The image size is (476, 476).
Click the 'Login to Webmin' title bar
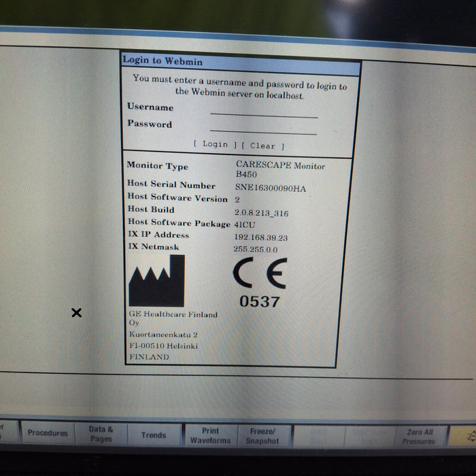[241, 64]
